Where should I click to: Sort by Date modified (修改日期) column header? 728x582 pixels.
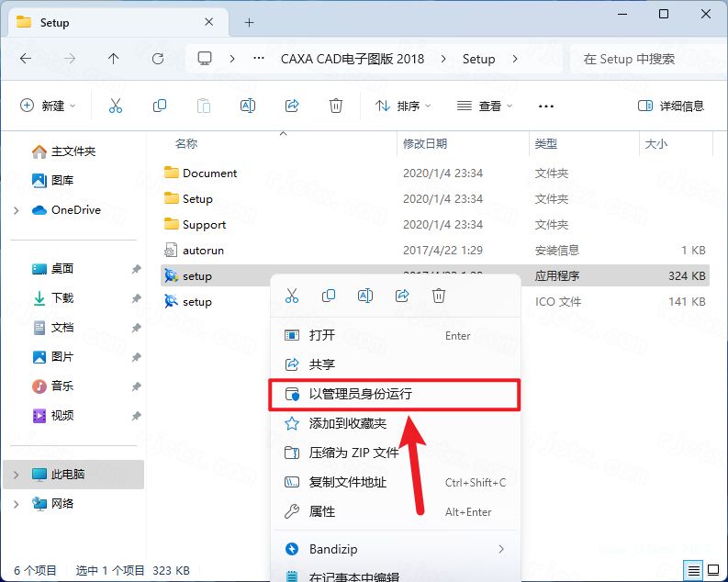(425, 144)
